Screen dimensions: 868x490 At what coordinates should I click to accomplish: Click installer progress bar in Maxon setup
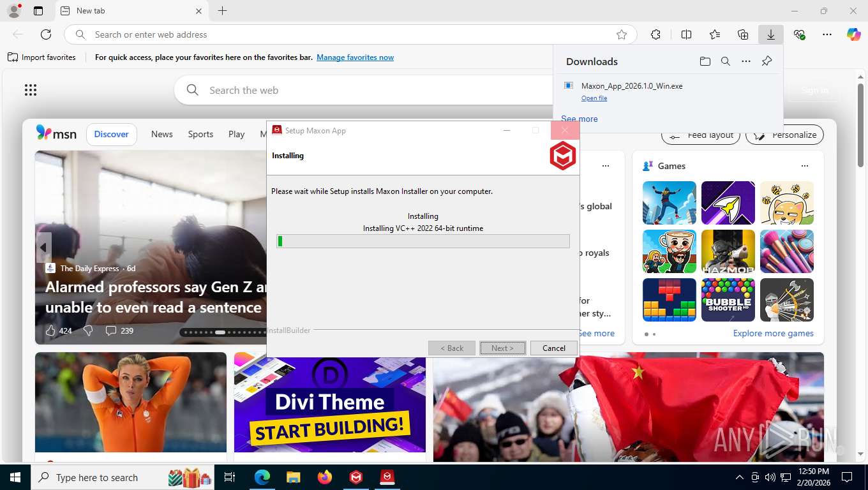[x=423, y=241]
